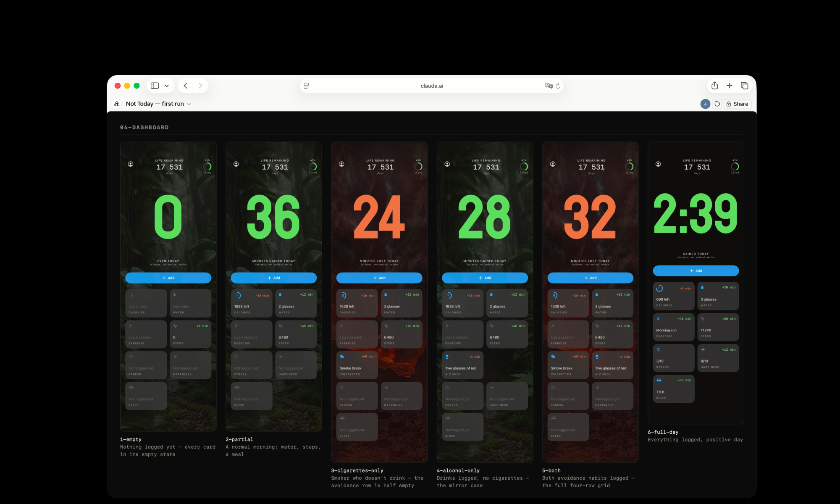840x504 pixels.
Task: Toggle the Safari sidebar
Action: pos(155,86)
